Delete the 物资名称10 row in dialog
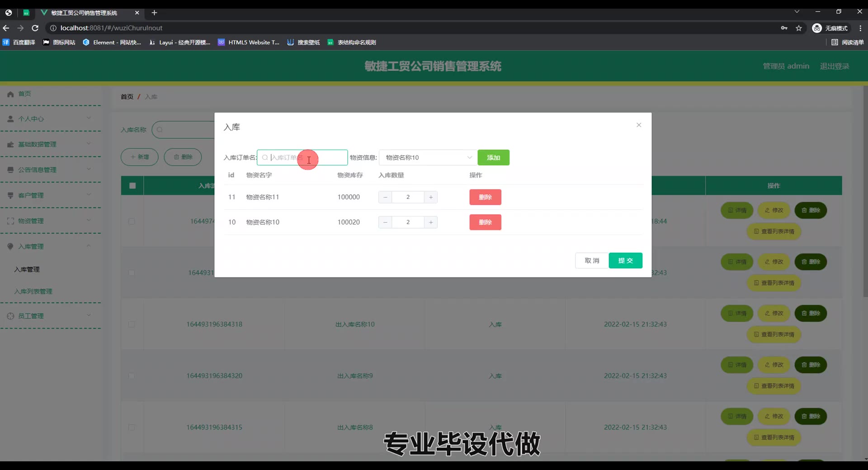The width and height of the screenshot is (868, 470). tap(485, 222)
